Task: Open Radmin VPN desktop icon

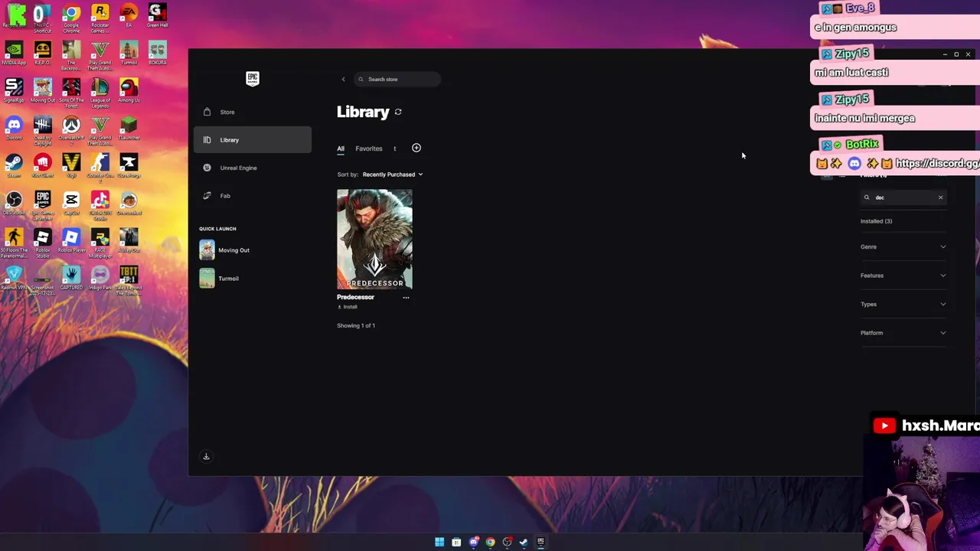Action: [x=14, y=279]
